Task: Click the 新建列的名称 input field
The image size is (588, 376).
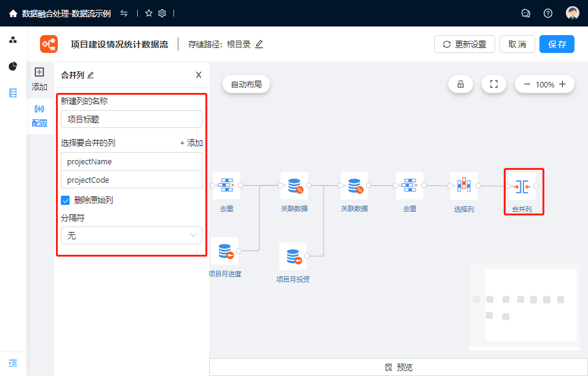Action: pos(132,119)
